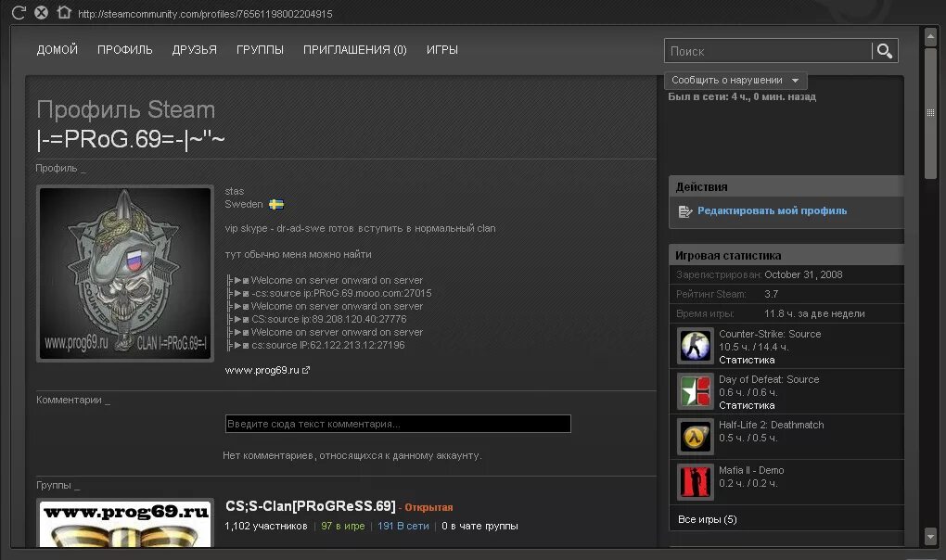Click 11.8 ч. за две недели text
This screenshot has width=946, height=560.
coord(814,314)
